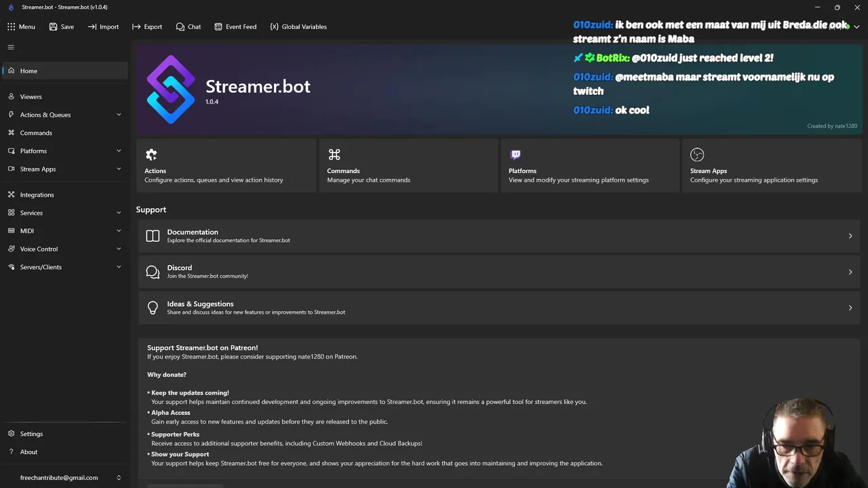868x488 pixels.
Task: Click the Event Feed label
Action: point(241,26)
